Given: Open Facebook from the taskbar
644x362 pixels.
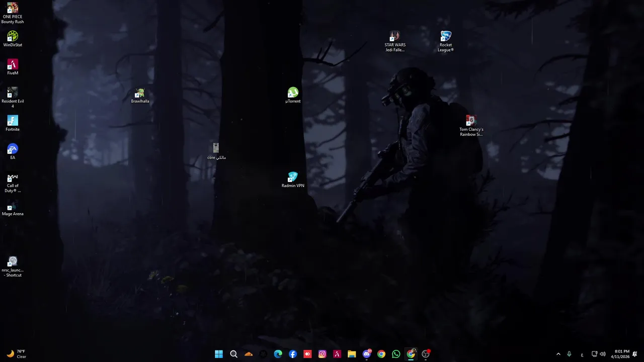Looking at the screenshot, I should (x=293, y=354).
